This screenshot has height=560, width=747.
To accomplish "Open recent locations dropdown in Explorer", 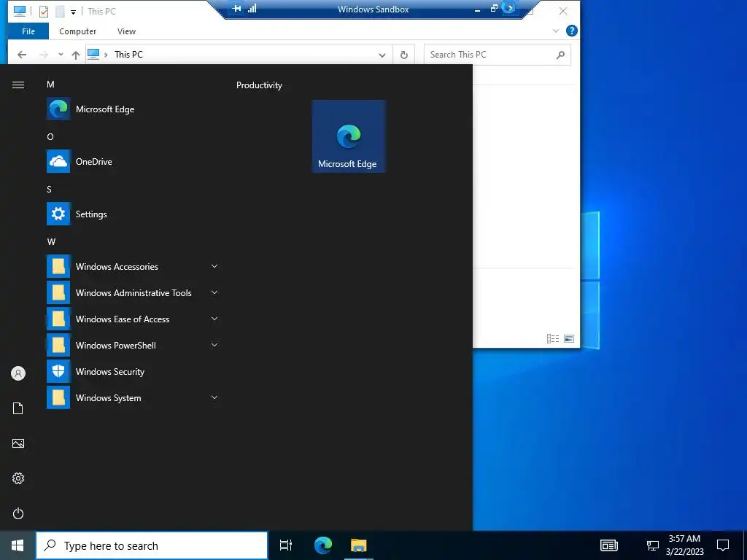I will click(61, 54).
